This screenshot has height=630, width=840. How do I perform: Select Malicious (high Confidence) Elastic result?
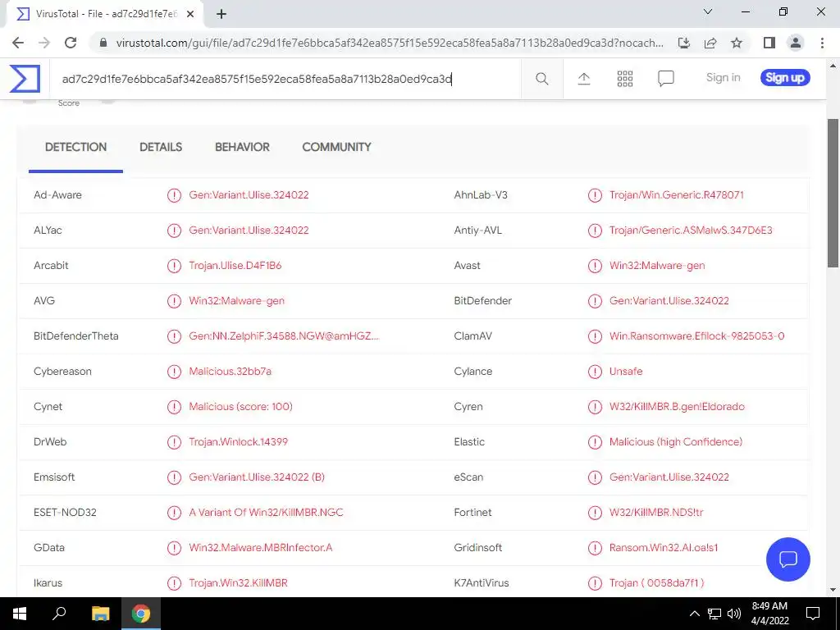point(676,442)
